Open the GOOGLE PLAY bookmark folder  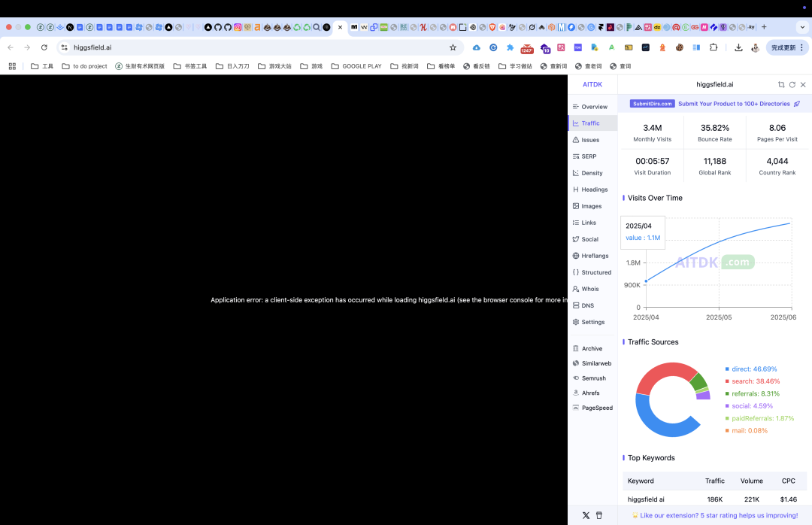(x=356, y=66)
